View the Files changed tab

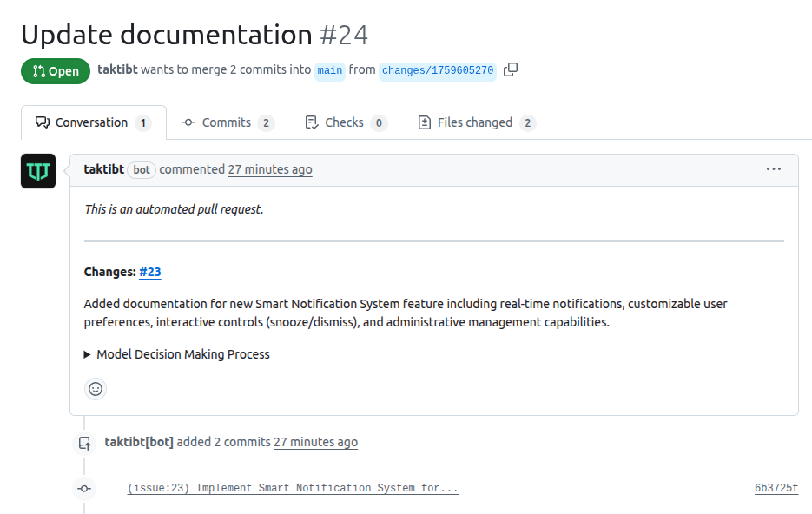[476, 122]
